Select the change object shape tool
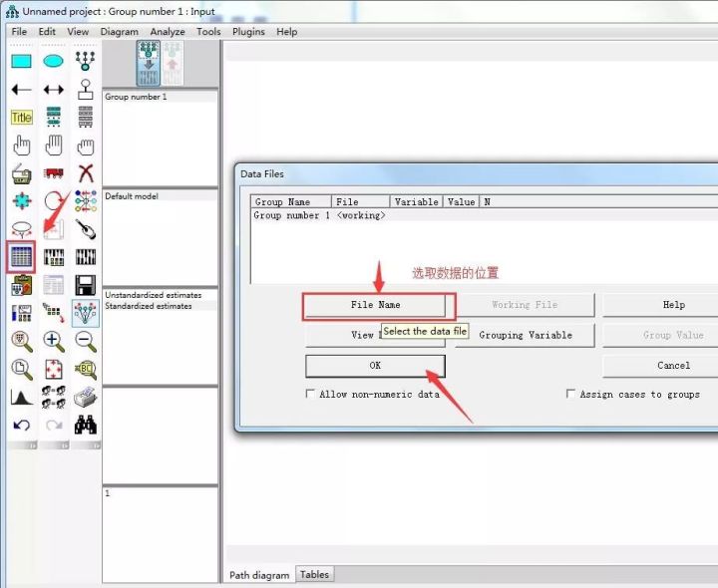Viewport: 718px width, 588px height. coord(21,201)
